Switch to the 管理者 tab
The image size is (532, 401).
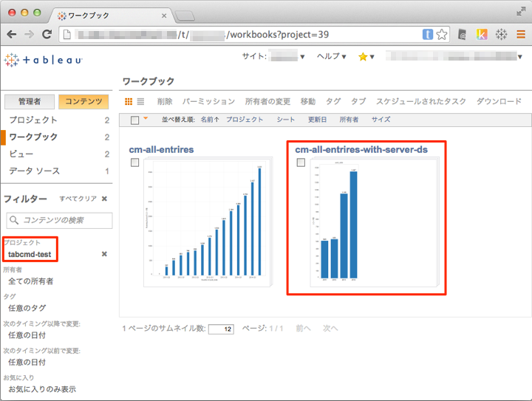point(30,102)
